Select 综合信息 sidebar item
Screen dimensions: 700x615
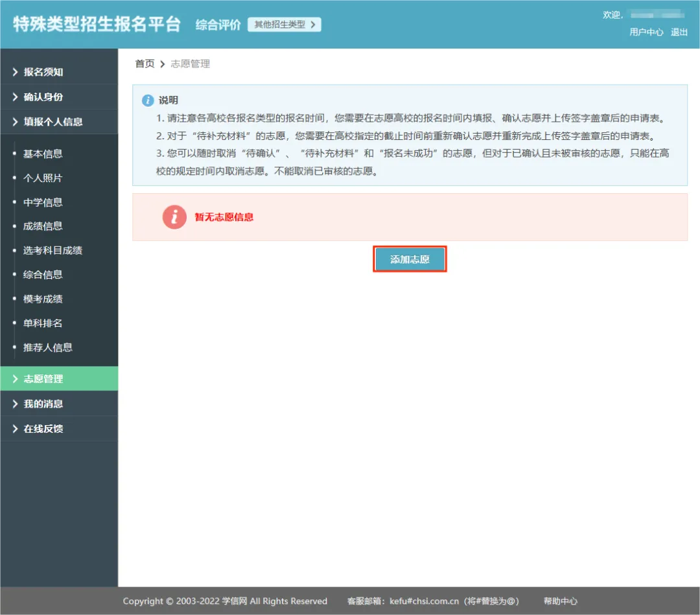43,275
